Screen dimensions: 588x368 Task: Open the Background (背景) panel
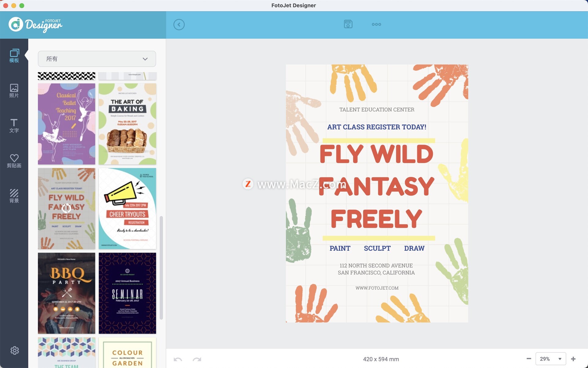click(14, 196)
